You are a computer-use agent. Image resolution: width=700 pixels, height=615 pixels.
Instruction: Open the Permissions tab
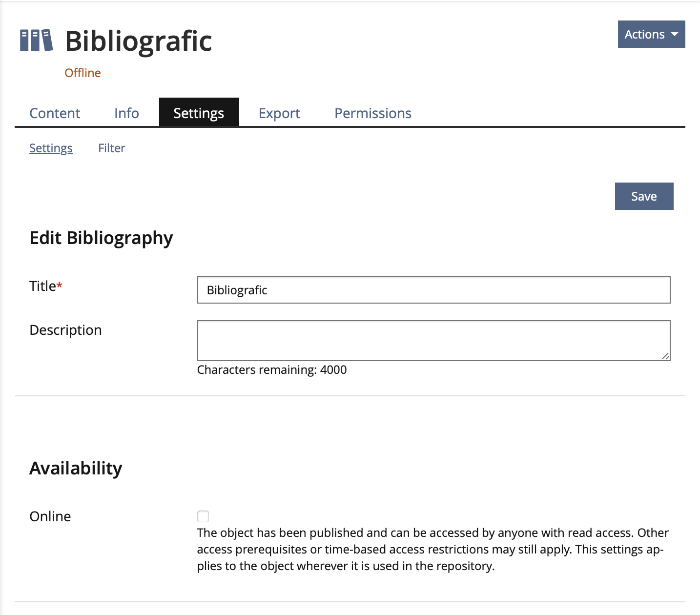pos(373,113)
